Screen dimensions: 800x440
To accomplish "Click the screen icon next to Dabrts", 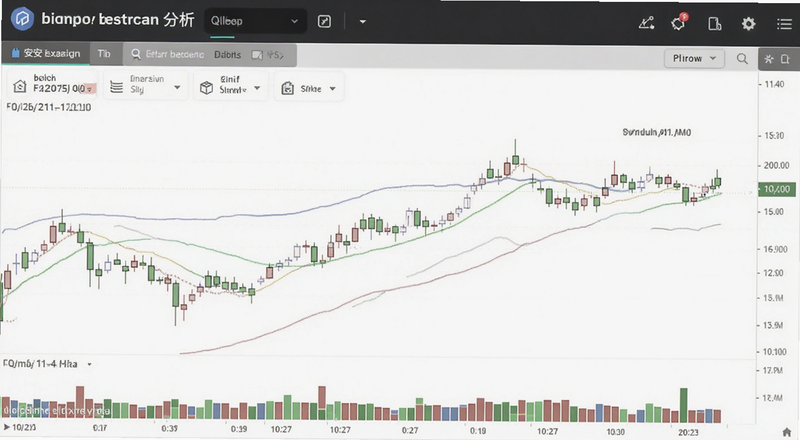I will 257,55.
